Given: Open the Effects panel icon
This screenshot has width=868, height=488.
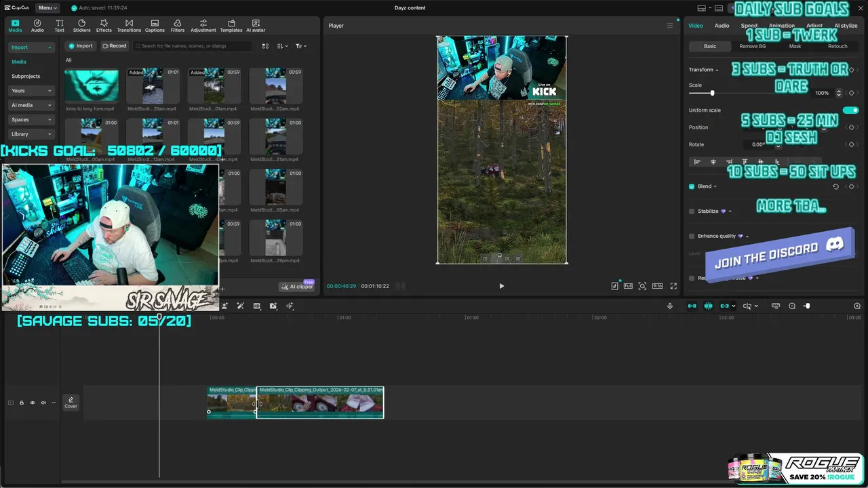Looking at the screenshot, I should coord(104,26).
